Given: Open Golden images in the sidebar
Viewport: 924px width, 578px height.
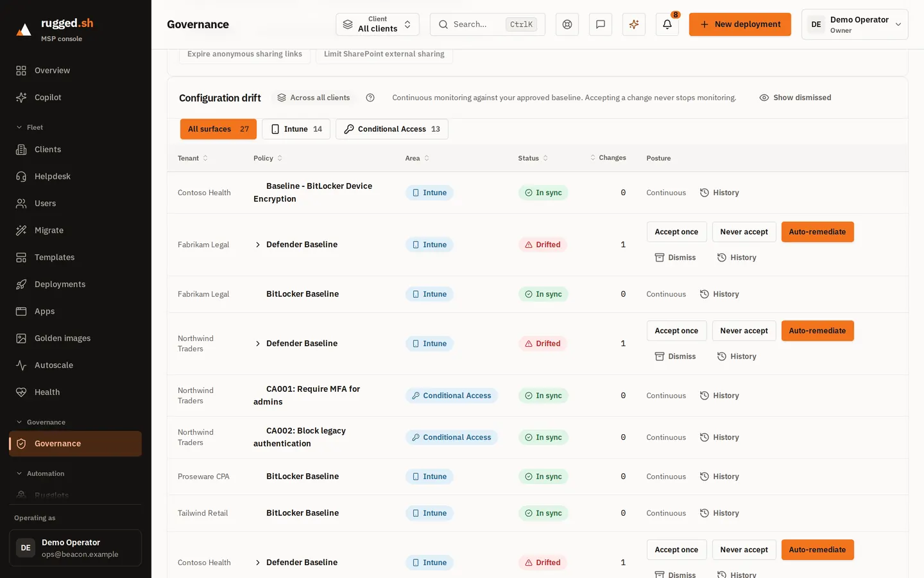Looking at the screenshot, I should coord(75,338).
